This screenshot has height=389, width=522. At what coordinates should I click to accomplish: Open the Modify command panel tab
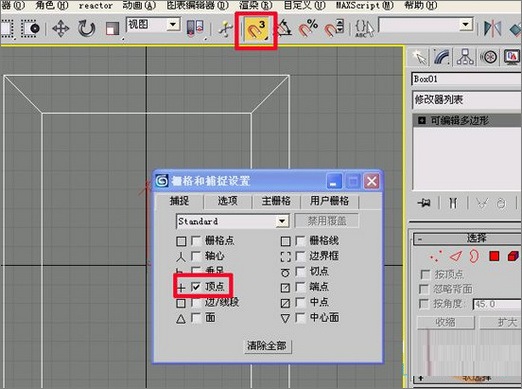pos(442,57)
